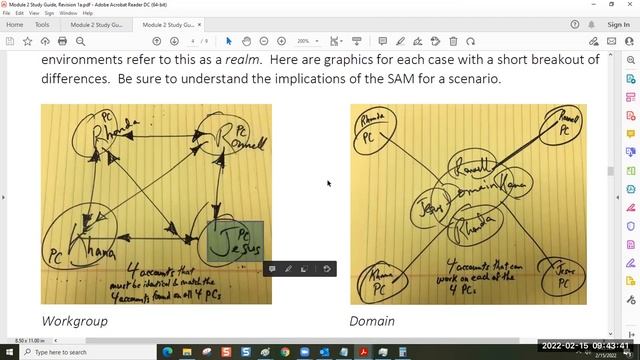Image resolution: width=640 pixels, height=360 pixels.
Task: Print the document
Action: click(x=62, y=41)
